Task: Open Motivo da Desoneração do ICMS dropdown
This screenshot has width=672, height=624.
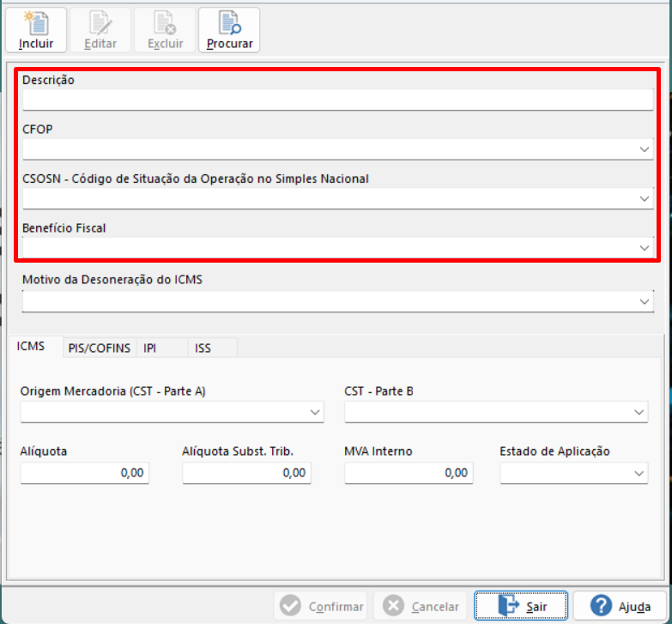Action: point(337,301)
